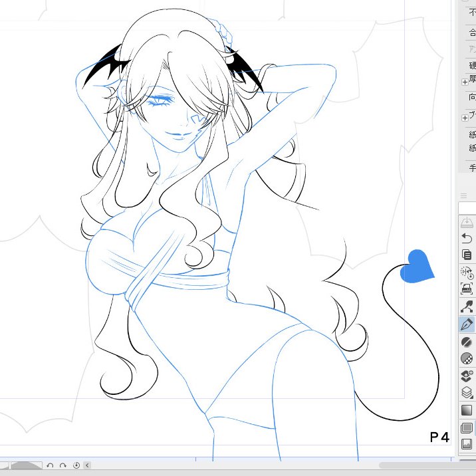The image size is (476, 476).
Task: Click the gradient square icon
Action: 467,410
